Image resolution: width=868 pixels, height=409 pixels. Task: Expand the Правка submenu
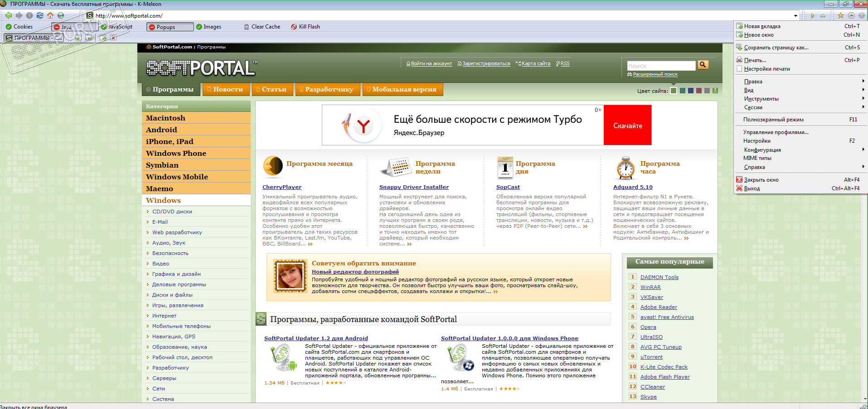[x=801, y=82]
